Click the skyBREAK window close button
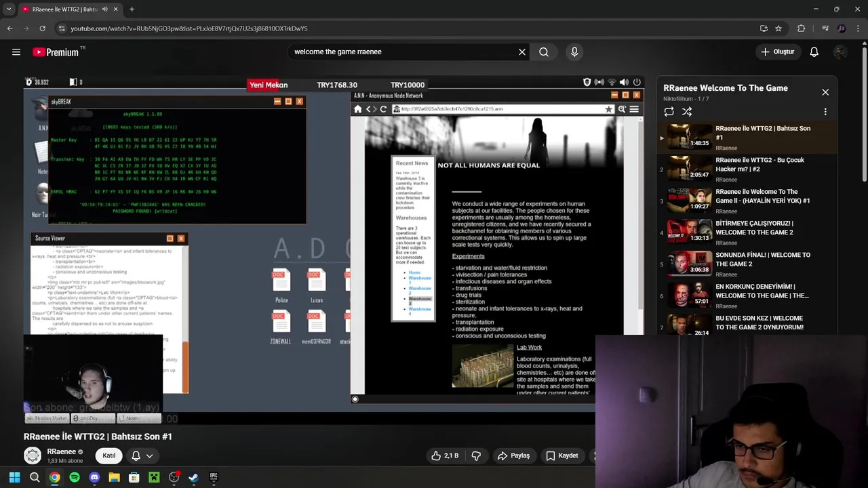The height and width of the screenshot is (488, 868). [300, 102]
